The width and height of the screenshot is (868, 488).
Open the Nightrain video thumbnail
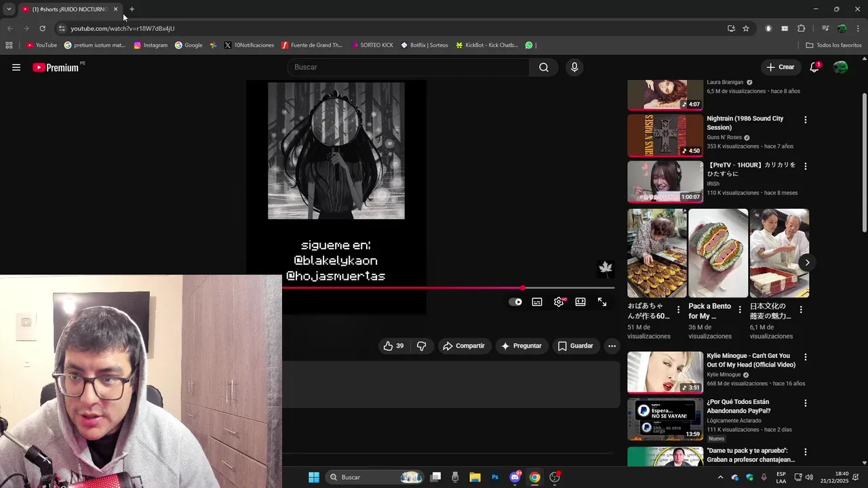pyautogui.click(x=665, y=136)
